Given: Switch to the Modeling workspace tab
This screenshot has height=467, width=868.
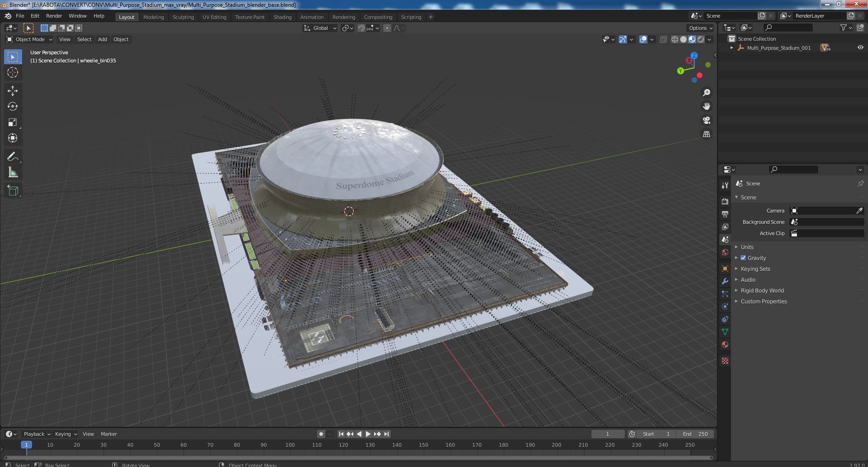Looking at the screenshot, I should pyautogui.click(x=153, y=17).
